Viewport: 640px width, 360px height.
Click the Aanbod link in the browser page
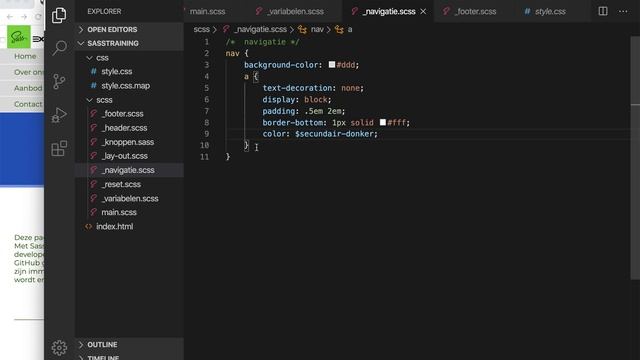[x=28, y=88]
